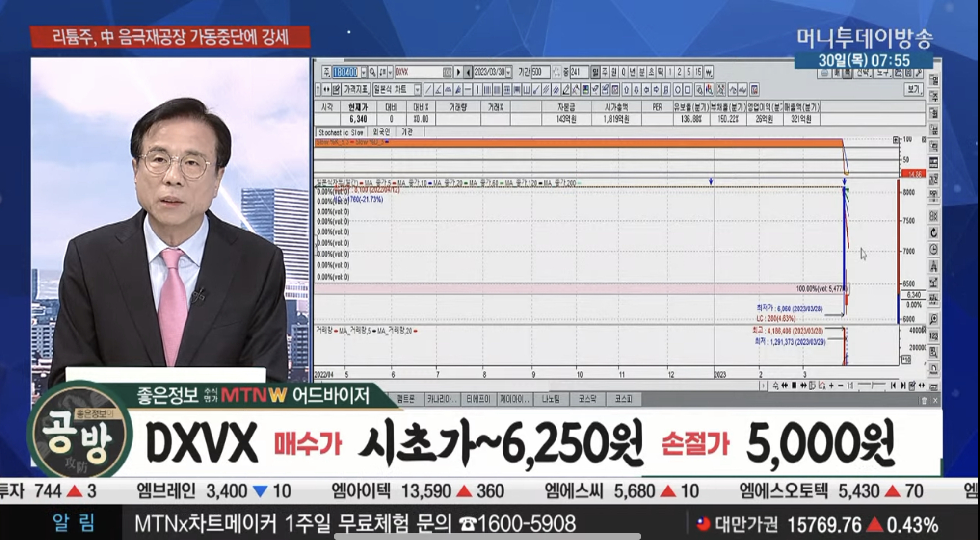Screen dimensions: 980x540
Task: Open the W interval dropdown
Action: pyautogui.click(x=709, y=72)
